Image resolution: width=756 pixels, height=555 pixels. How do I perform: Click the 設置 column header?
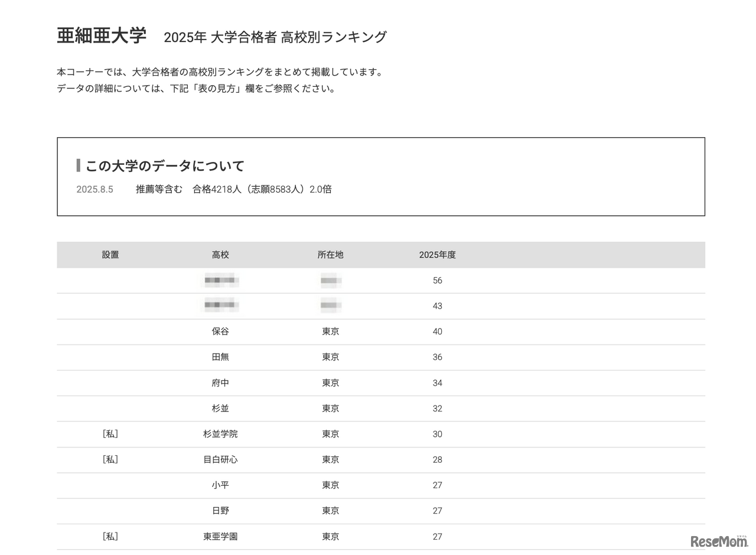coord(110,255)
